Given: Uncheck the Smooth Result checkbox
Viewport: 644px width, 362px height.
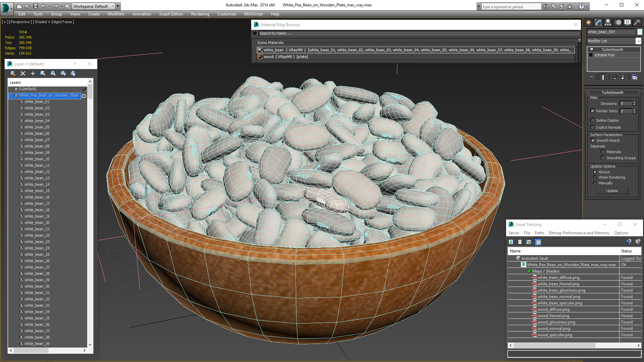Looking at the screenshot, I should tap(593, 140).
